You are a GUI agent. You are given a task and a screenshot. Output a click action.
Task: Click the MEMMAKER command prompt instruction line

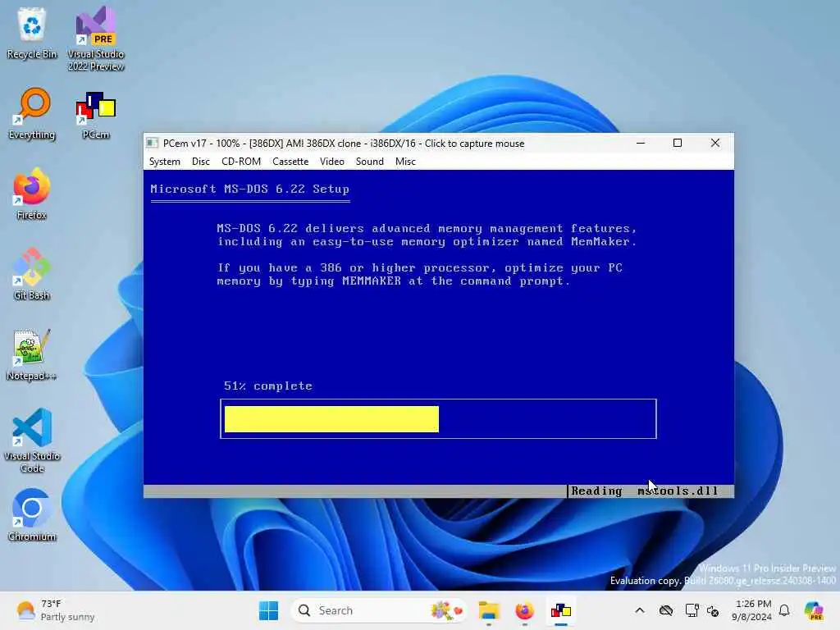click(394, 281)
